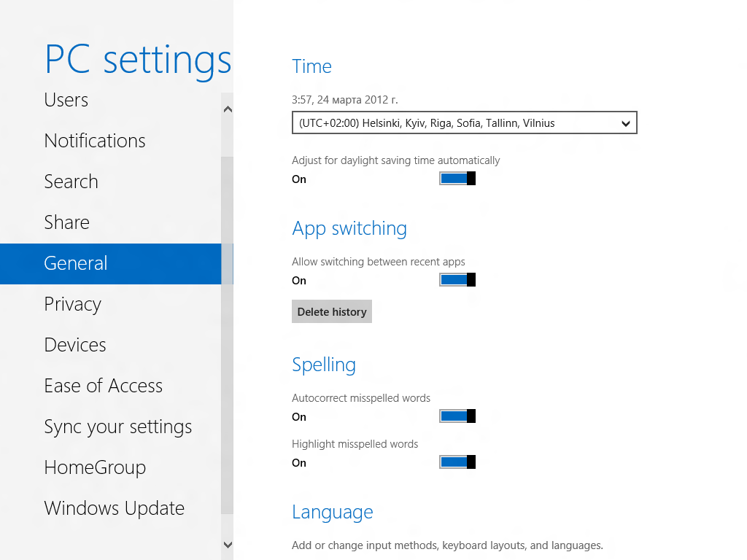
Task: Toggle Autocorrect misspelled words switch
Action: [x=457, y=416]
